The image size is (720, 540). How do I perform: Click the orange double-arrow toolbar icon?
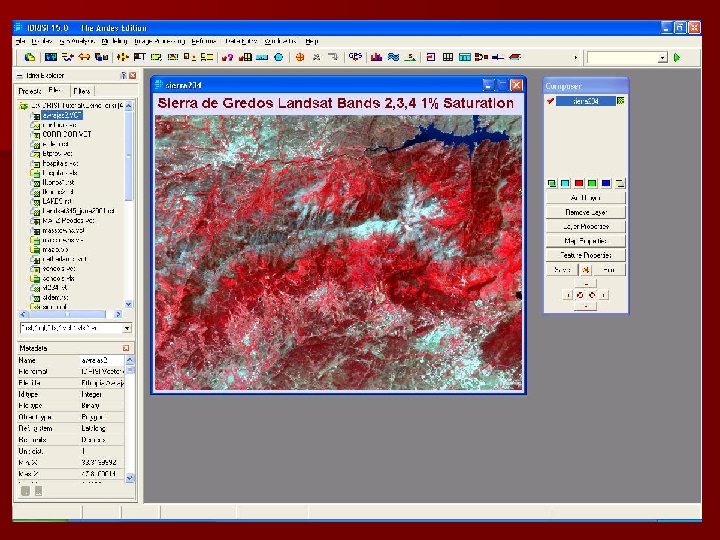point(84,57)
